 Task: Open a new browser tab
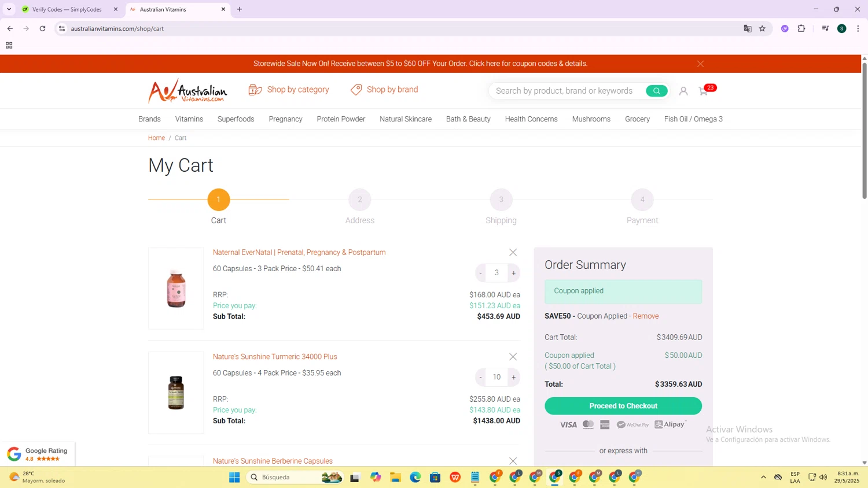click(240, 9)
